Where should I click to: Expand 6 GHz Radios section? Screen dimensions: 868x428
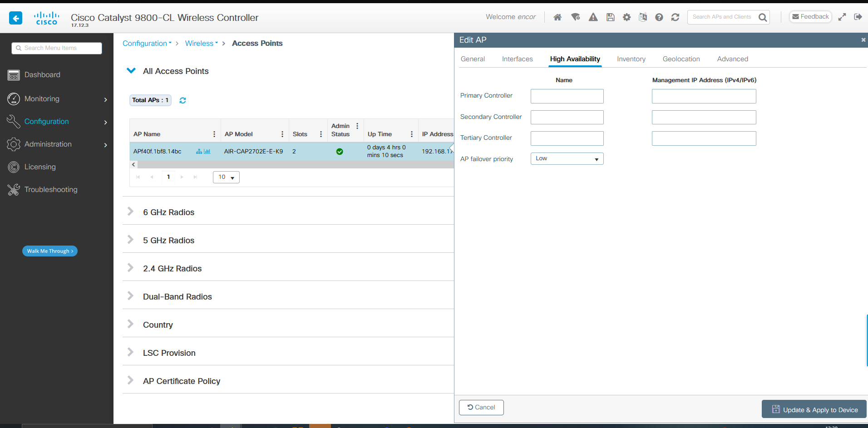pos(131,212)
